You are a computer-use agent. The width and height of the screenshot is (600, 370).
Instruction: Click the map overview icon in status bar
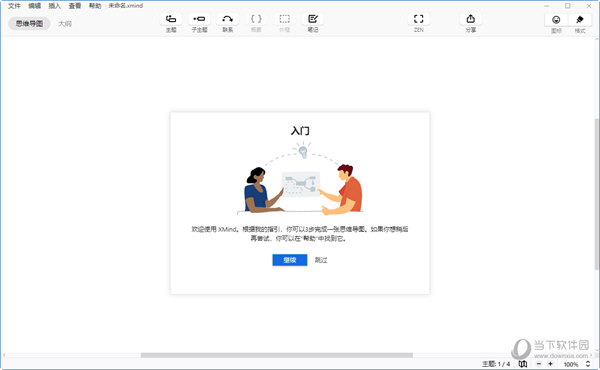[x=523, y=364]
